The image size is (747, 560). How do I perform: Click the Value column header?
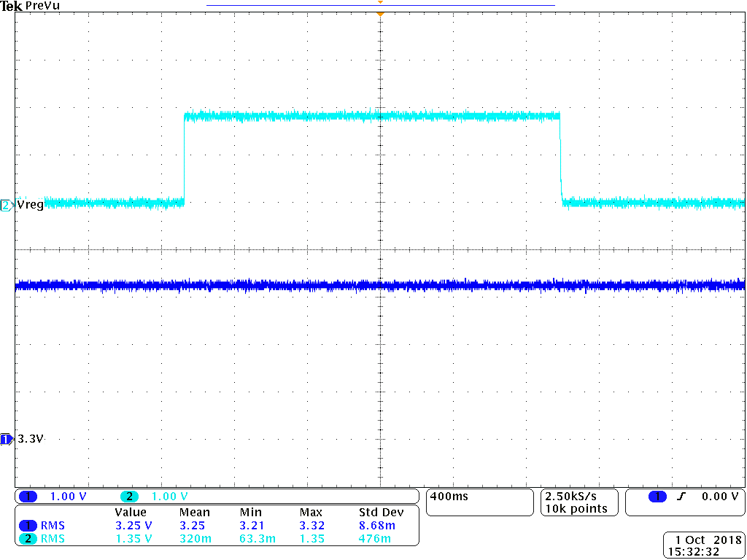coord(131,513)
